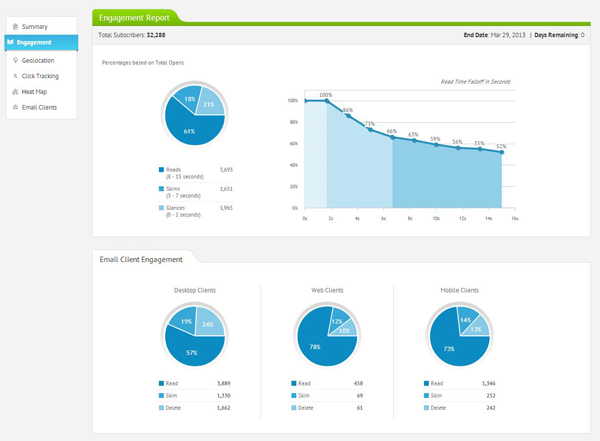Click the 78% slice in Web Clients pie

[x=315, y=347]
